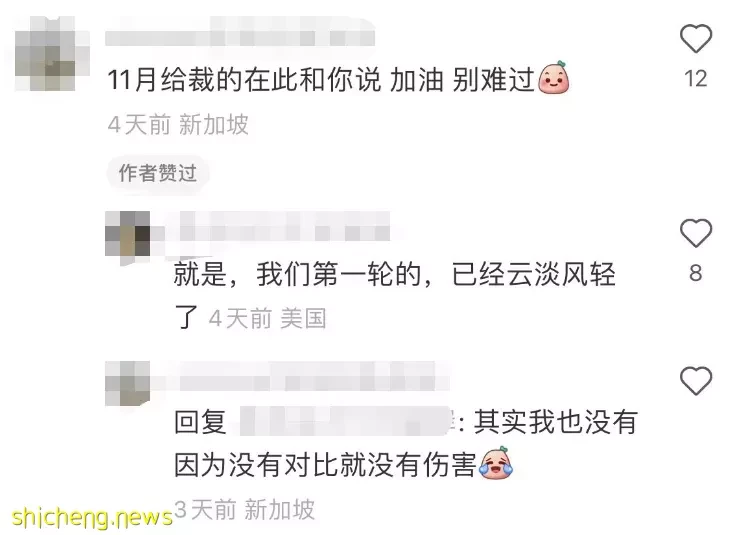
Task: Like the comment with 12 likes
Action: pyautogui.click(x=696, y=38)
